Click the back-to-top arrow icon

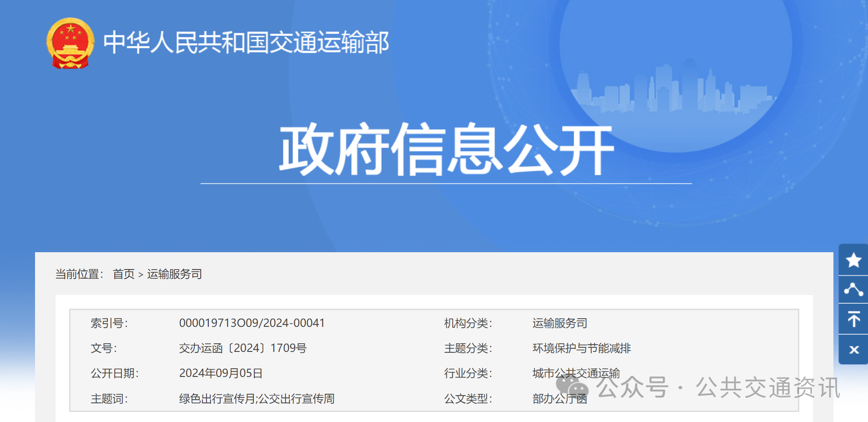(x=853, y=319)
